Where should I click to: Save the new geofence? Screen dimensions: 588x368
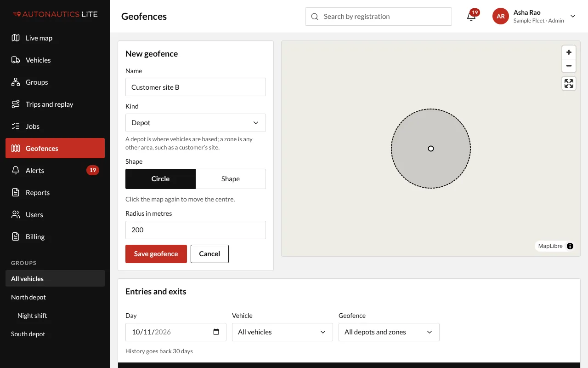tap(156, 254)
